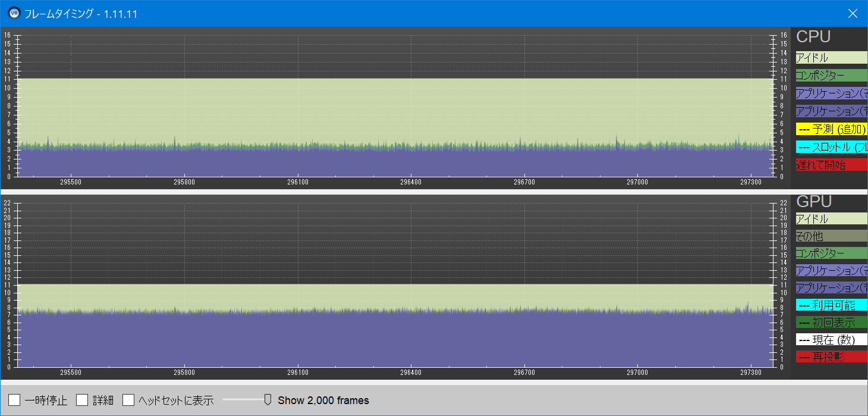Click the red 再投影 legend entry
Screen dimensions: 868x416
(831, 357)
